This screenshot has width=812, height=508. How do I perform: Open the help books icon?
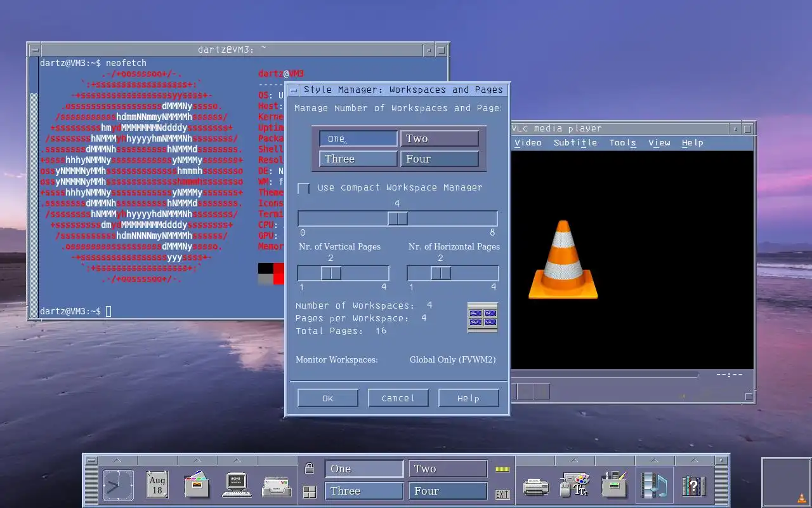[694, 486]
